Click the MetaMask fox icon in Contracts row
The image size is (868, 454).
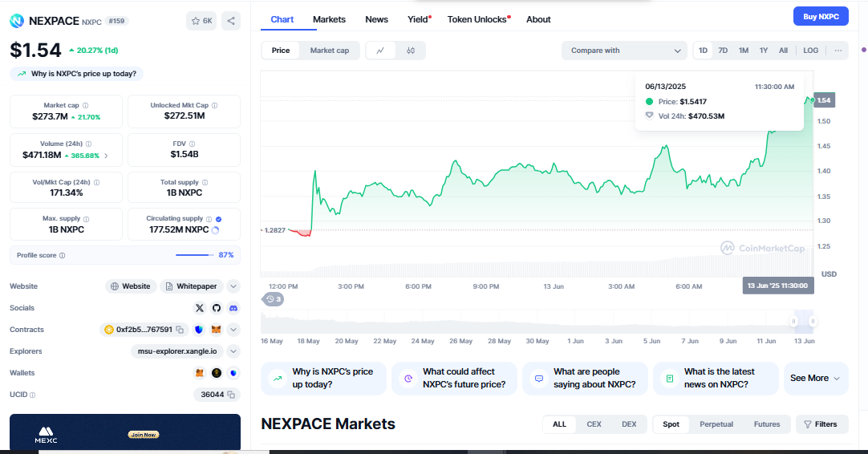pos(217,330)
